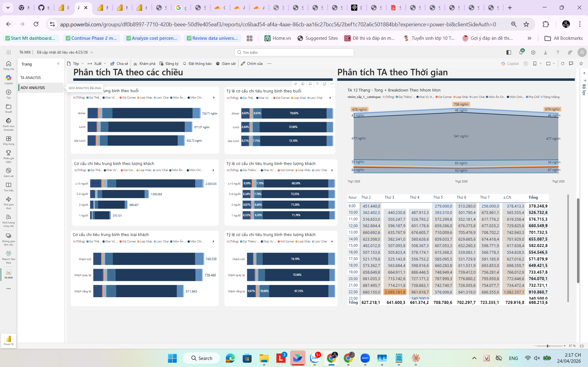This screenshot has height=367, width=588.
Task: Collapse the Trang navigation pane
Action: 58,64
